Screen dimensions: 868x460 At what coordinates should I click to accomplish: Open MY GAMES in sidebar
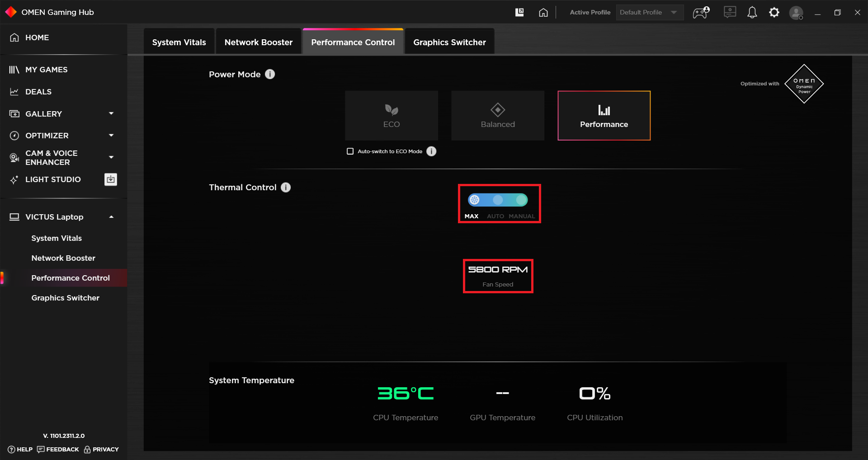tap(46, 70)
